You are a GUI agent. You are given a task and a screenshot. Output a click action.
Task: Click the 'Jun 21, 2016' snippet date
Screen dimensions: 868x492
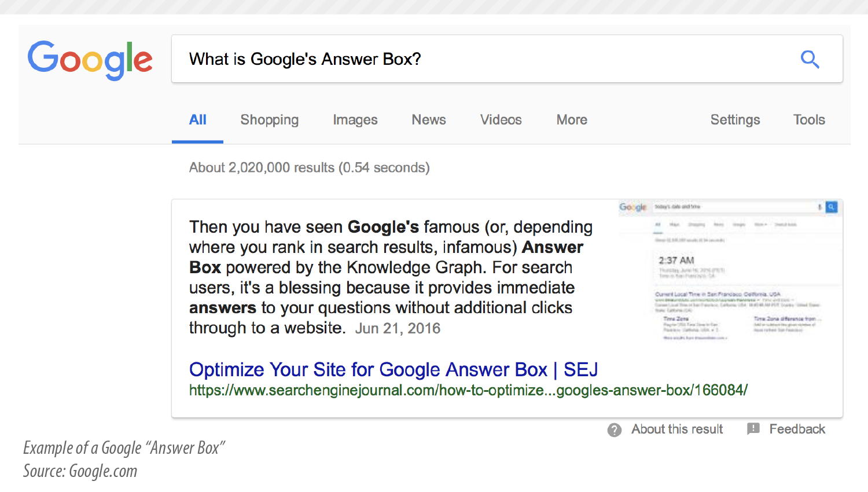point(398,328)
